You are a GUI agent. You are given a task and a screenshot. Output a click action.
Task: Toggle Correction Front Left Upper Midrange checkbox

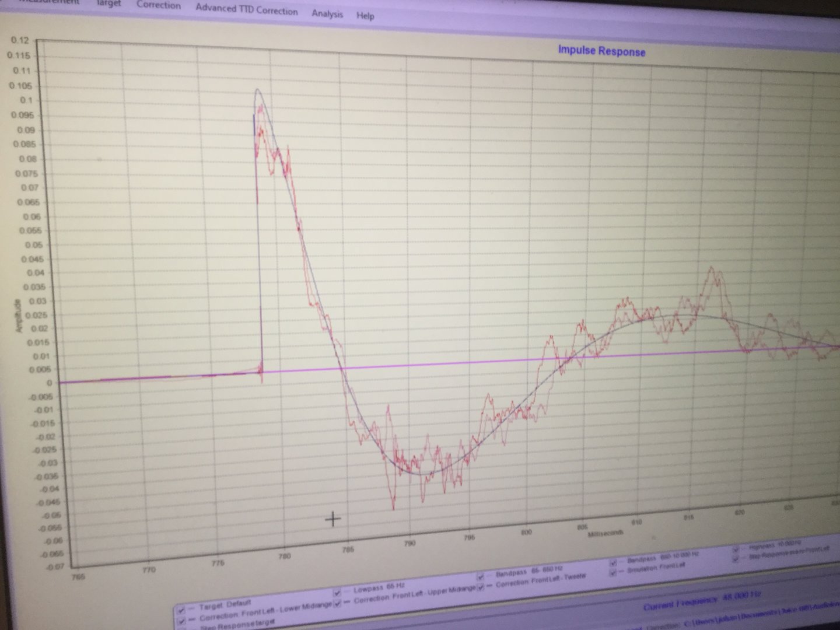[x=337, y=604]
